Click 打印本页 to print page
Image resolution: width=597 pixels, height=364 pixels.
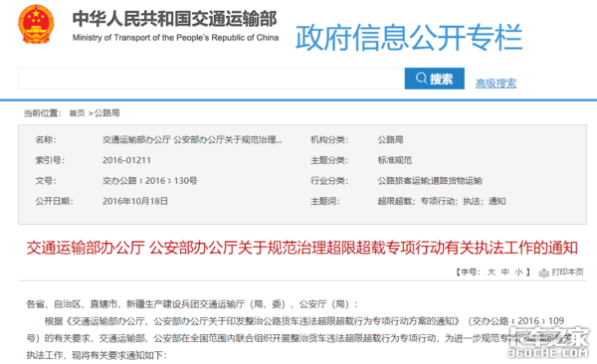567,272
